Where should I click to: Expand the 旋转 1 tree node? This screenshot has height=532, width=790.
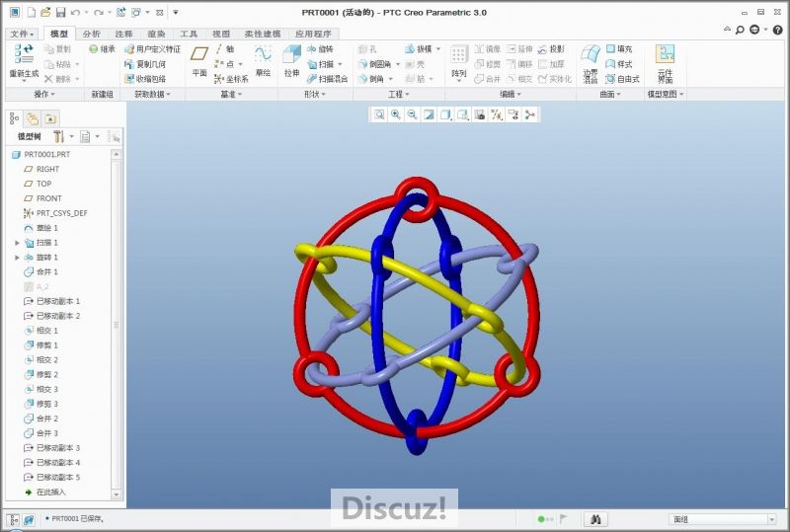(x=17, y=258)
